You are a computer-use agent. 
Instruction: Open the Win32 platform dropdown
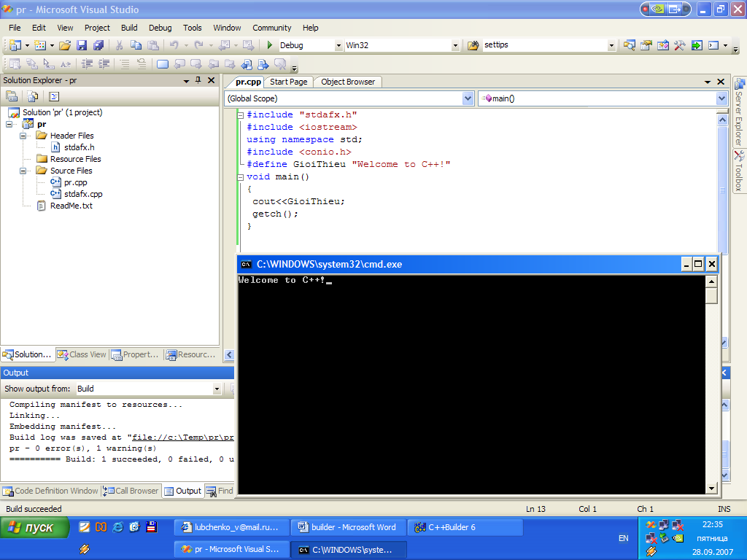455,46
